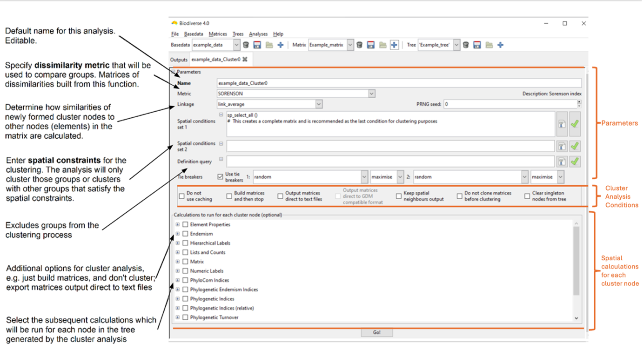This screenshot has height=364, width=644.
Task: Click the delete Basedata trash icon
Action: (x=246, y=45)
